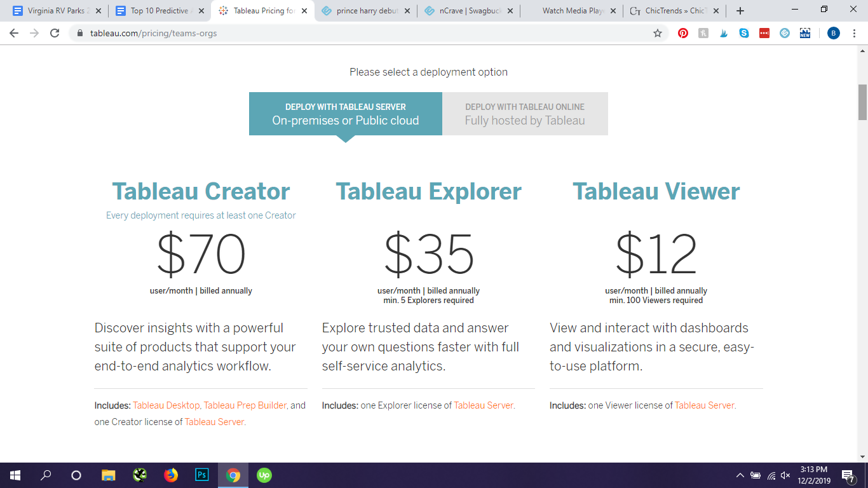The image size is (868, 488).
Task: Switch to the ChicTrends tab
Action: point(674,11)
